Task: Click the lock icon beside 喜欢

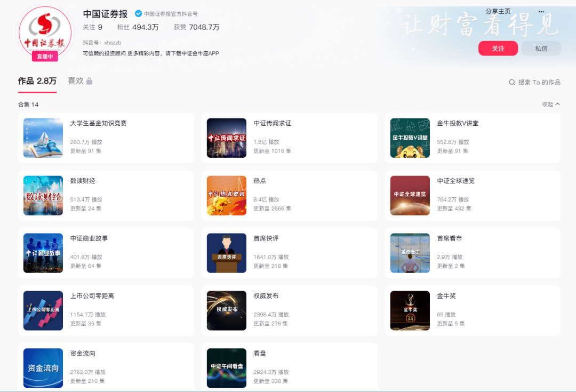Action: point(90,81)
